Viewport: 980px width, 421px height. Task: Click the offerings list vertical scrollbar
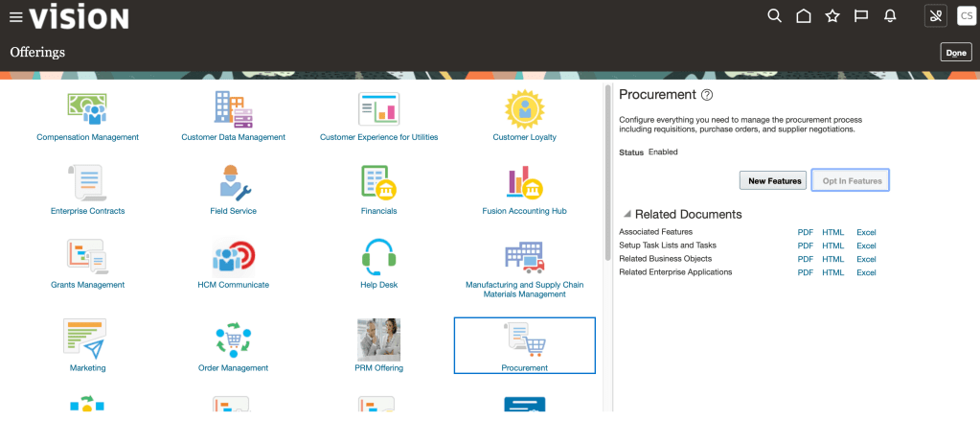click(605, 173)
